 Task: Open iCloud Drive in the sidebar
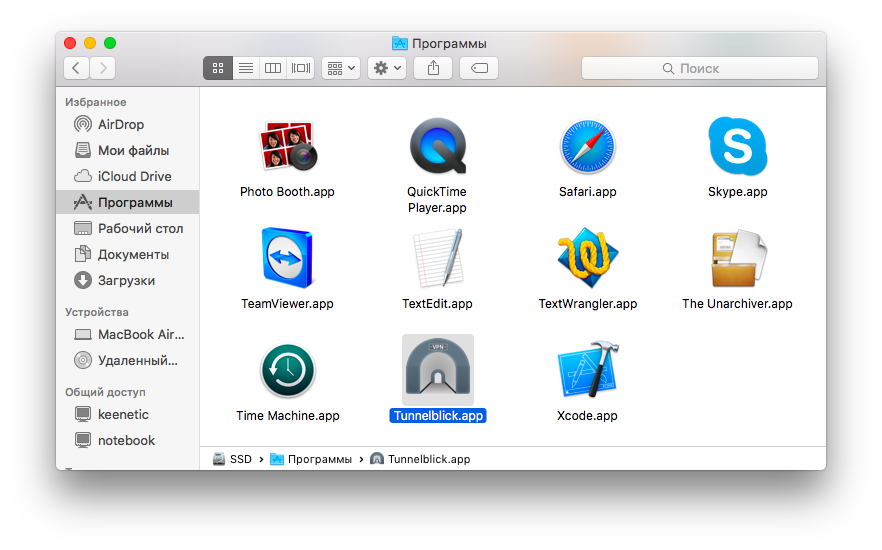[128, 176]
